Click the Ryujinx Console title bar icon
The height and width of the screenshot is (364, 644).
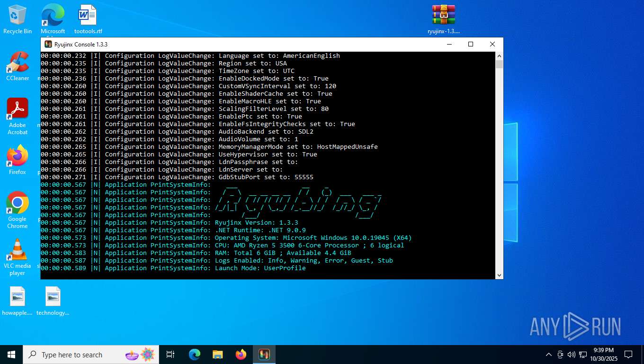pos(48,44)
